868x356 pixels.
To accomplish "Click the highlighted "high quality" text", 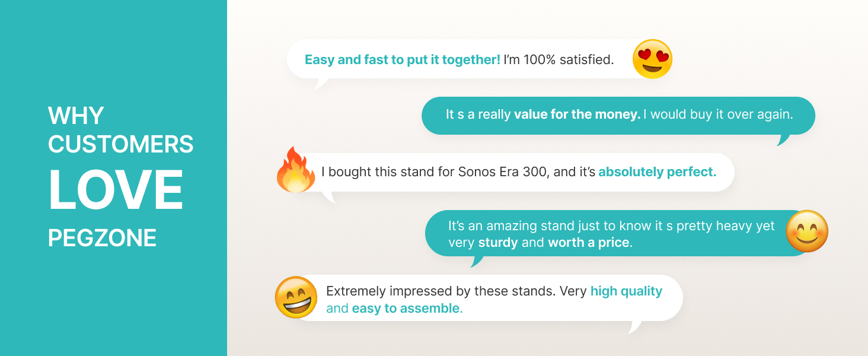I will 626,291.
